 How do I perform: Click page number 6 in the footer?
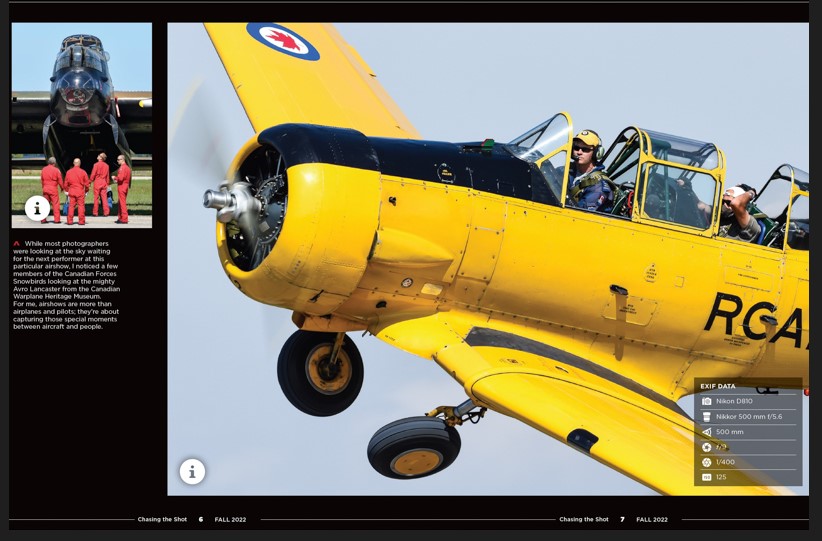coord(200,520)
